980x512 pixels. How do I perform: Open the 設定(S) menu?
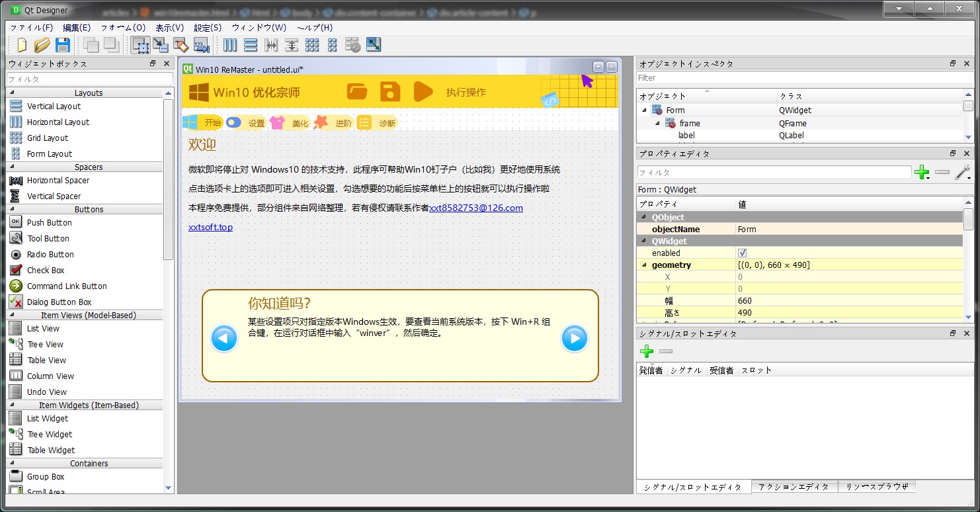click(x=208, y=28)
